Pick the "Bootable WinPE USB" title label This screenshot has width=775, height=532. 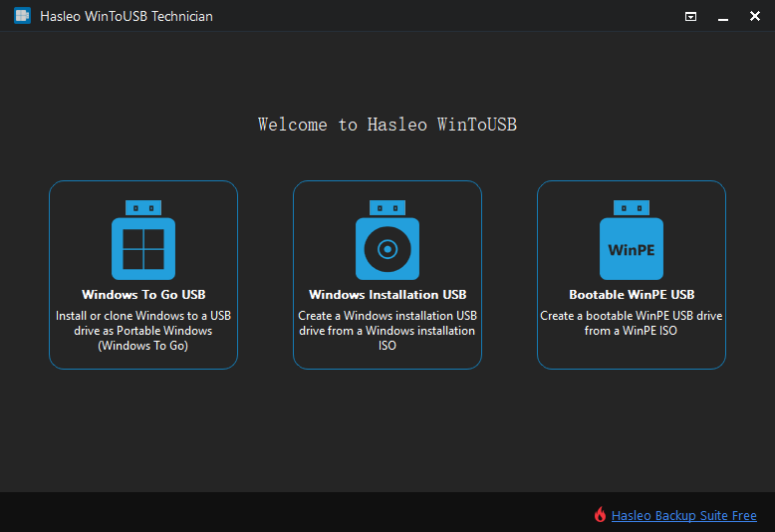632,295
